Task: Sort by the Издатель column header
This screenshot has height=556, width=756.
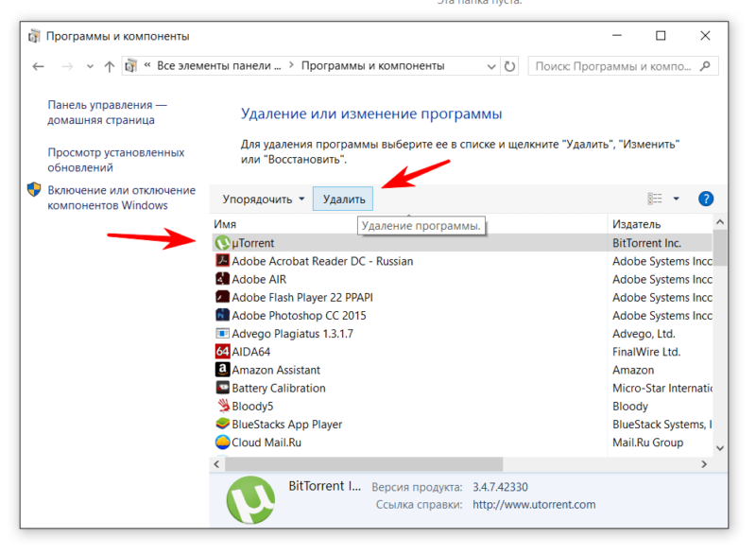Action: [x=636, y=224]
